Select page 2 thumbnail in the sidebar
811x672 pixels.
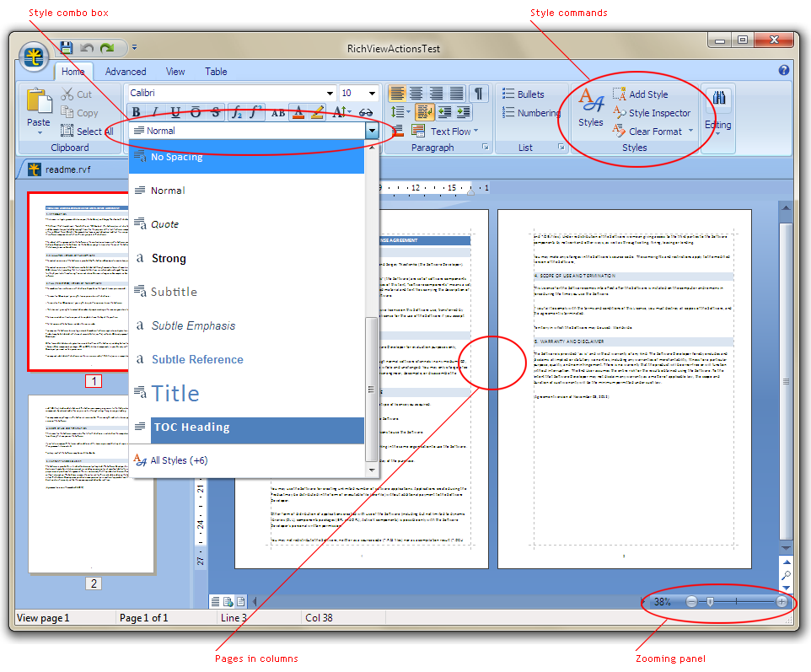[x=91, y=483]
